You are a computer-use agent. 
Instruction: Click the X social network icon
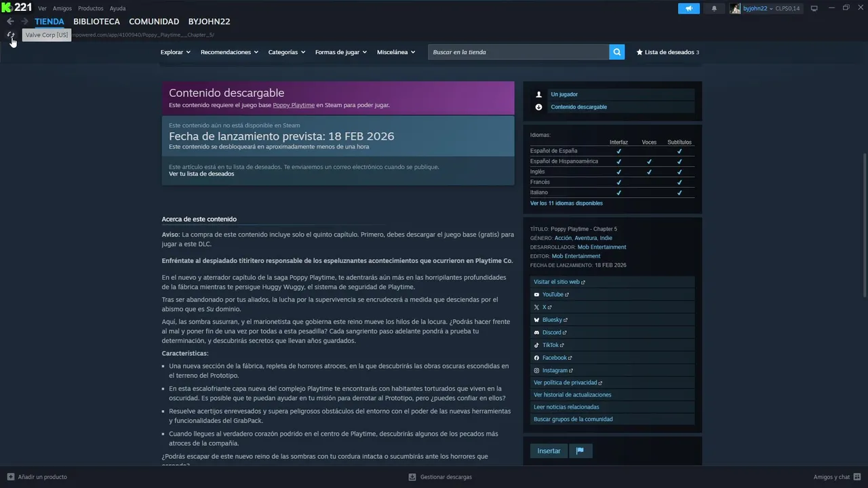(536, 307)
